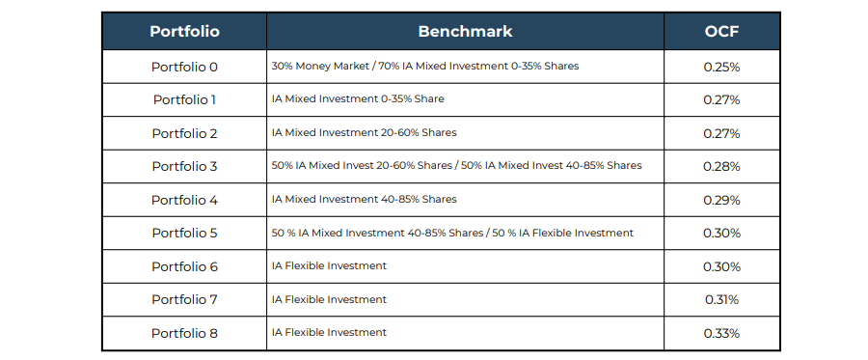The image size is (868, 360).
Task: Select the Portfolio 3 cell
Action: tap(184, 167)
